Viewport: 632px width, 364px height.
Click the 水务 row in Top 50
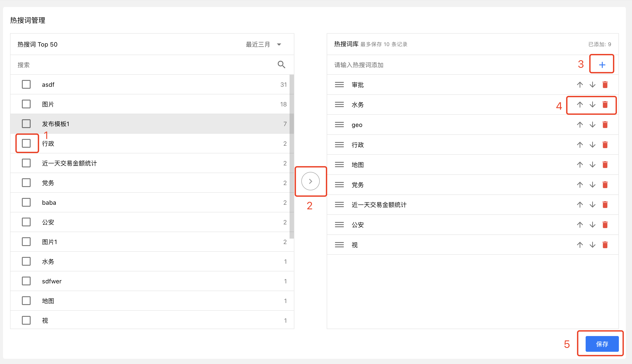[x=152, y=262]
